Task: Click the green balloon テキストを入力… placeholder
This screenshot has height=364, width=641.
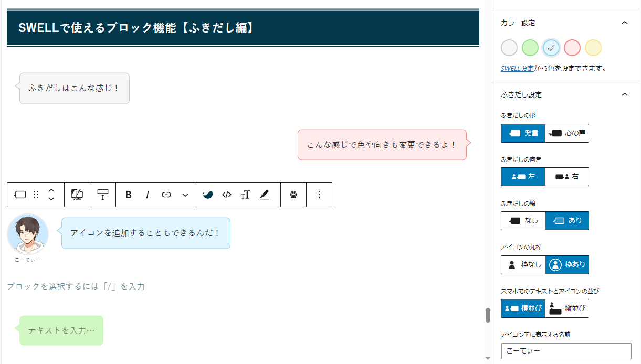Action: 61,330
